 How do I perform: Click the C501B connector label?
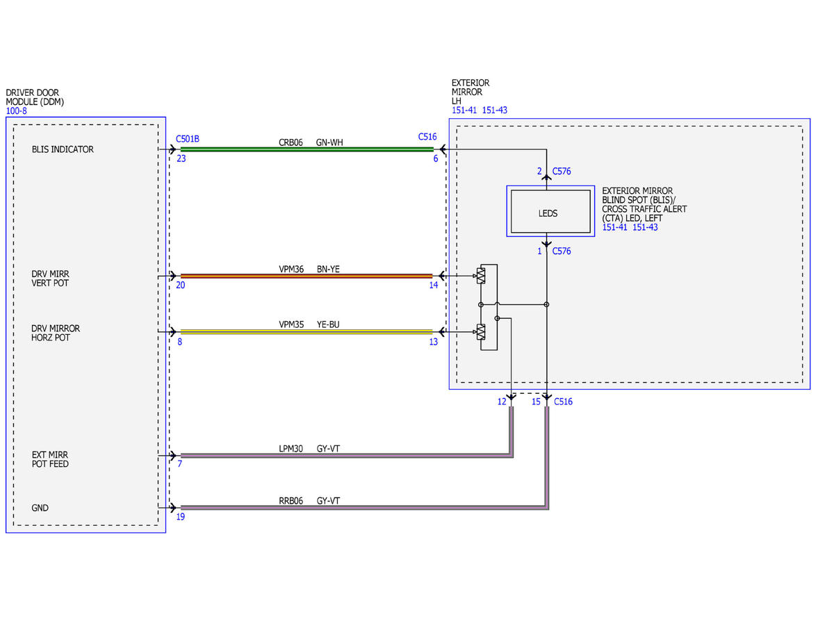click(188, 138)
